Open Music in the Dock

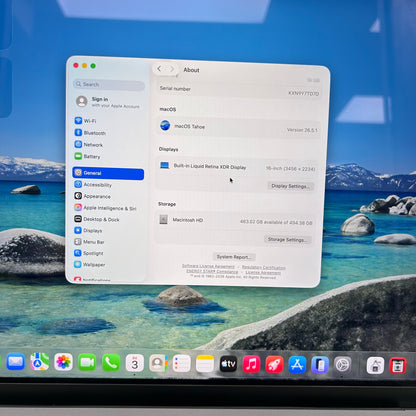251,364
